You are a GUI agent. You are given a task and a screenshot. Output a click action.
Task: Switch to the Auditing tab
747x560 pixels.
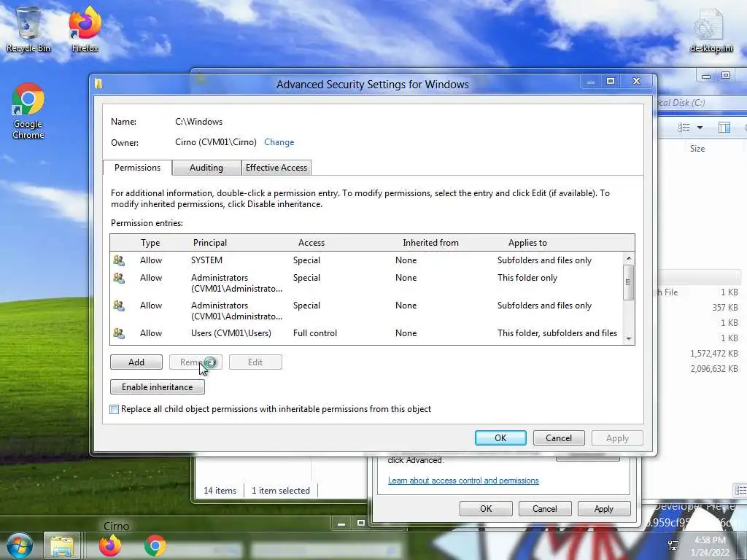[206, 168]
